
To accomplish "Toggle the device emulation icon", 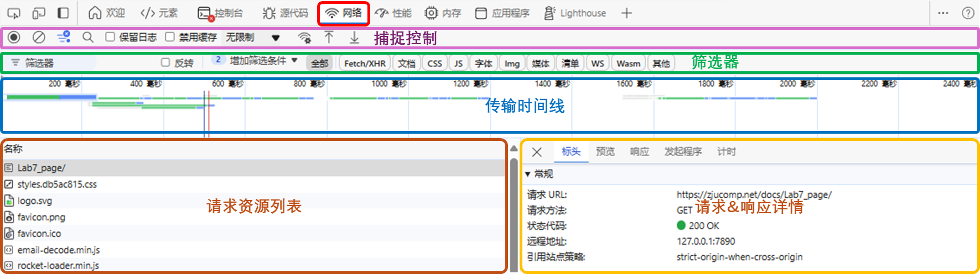I will pos(39,13).
